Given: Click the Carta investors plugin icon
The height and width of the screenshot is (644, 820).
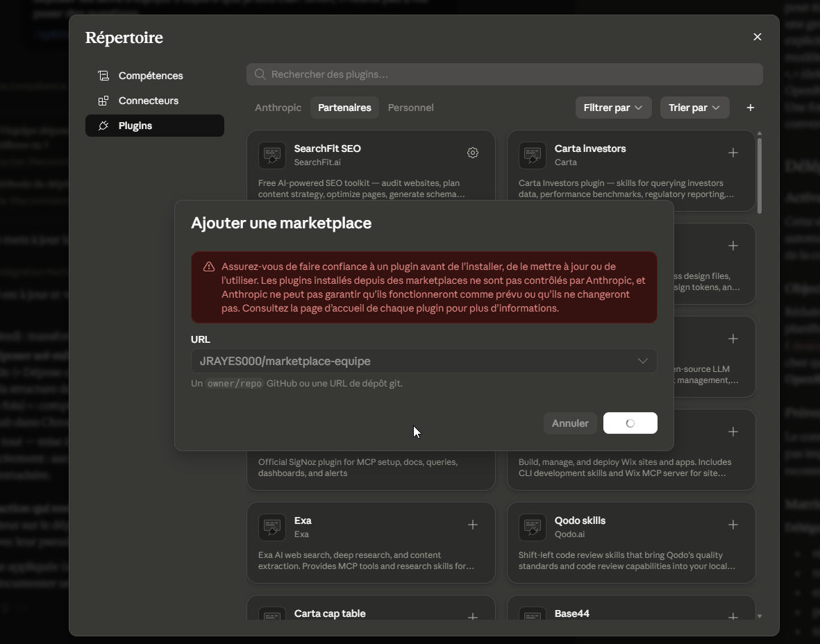Looking at the screenshot, I should [533, 155].
